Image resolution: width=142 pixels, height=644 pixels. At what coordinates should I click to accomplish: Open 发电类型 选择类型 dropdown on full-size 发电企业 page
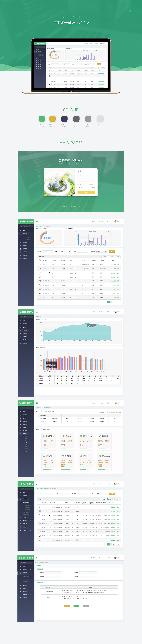point(101,252)
